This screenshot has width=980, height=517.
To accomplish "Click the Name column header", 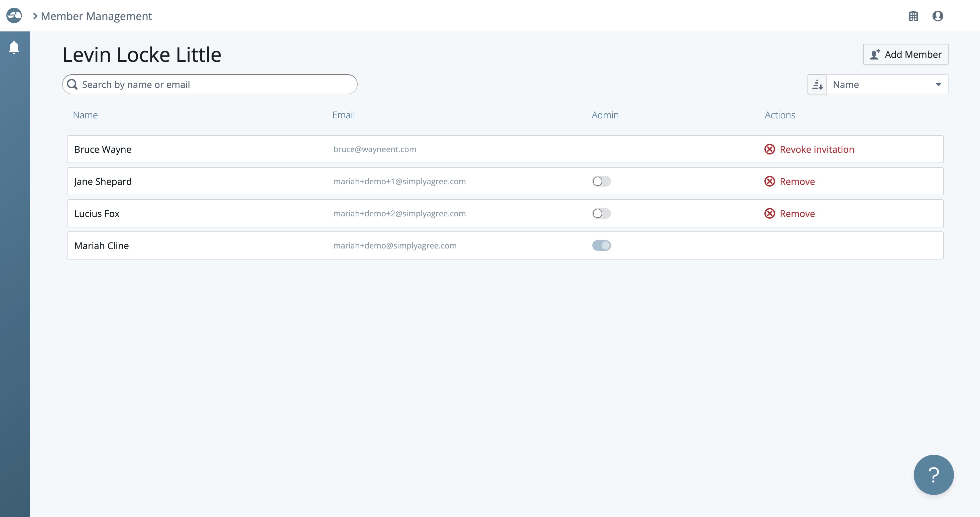I will pos(85,115).
